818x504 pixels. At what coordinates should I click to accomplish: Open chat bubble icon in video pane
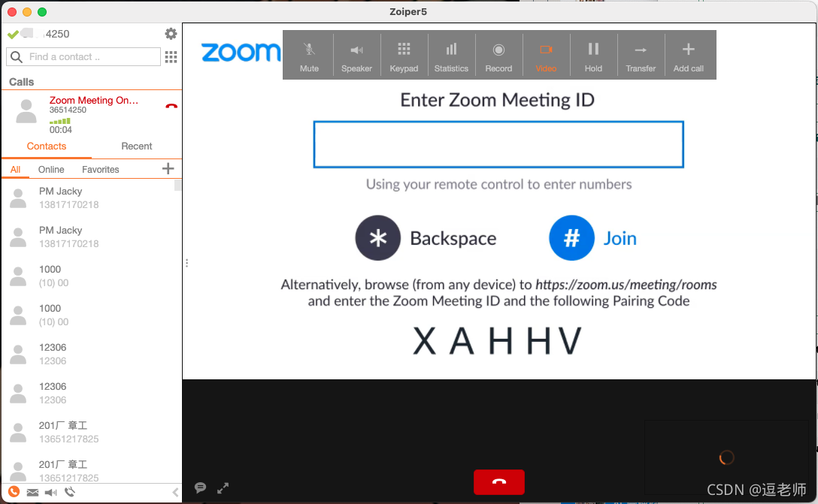pos(200,487)
